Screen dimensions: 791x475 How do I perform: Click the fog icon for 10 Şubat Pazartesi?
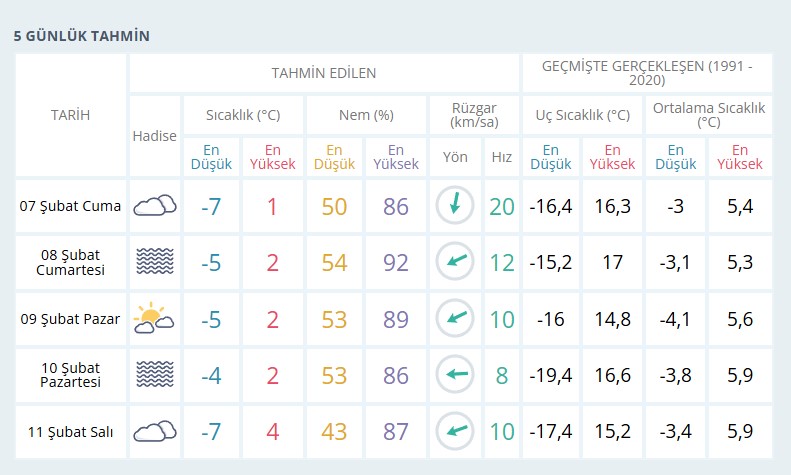coord(155,374)
